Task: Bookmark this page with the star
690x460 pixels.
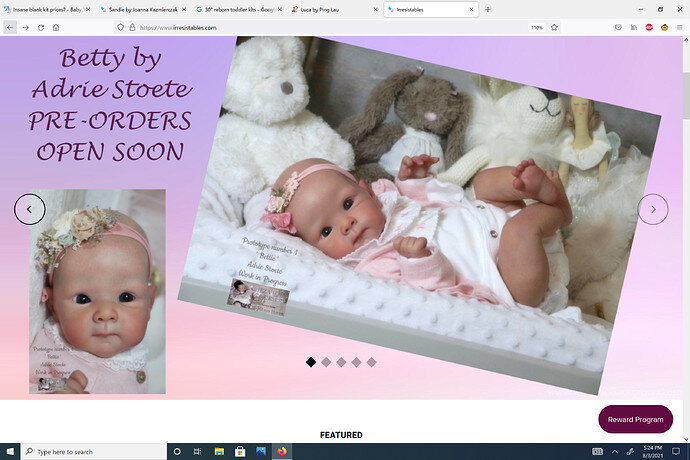Action: (x=554, y=27)
